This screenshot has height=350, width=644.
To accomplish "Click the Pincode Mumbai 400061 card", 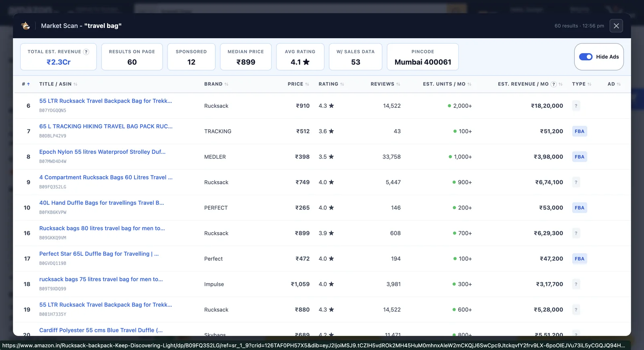I will [423, 57].
